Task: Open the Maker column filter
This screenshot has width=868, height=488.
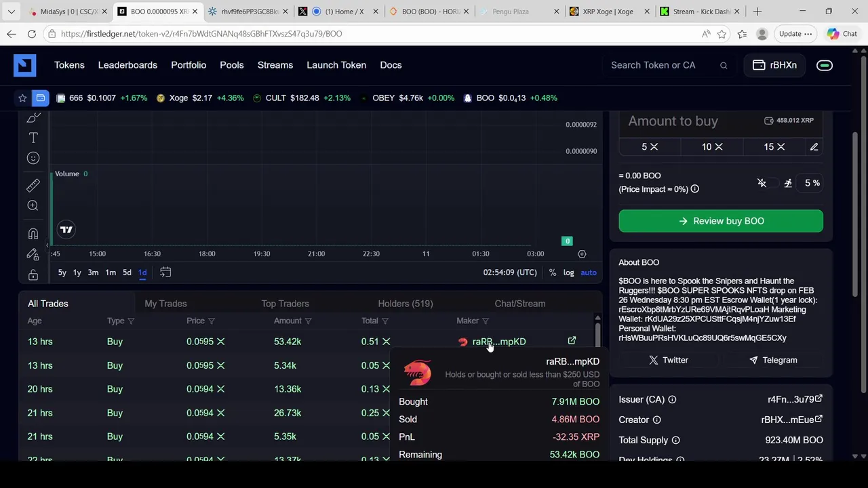Action: 486,321
